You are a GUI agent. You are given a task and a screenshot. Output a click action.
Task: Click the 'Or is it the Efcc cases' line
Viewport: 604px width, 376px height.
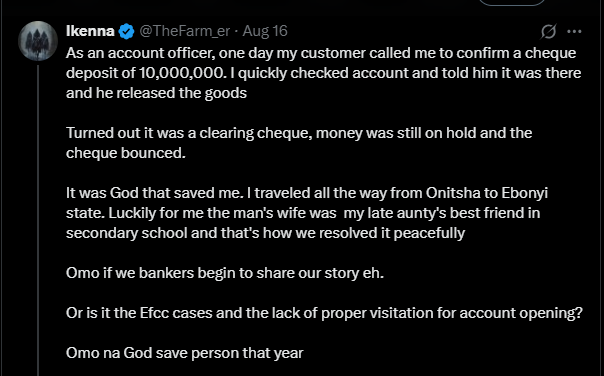tap(324, 313)
